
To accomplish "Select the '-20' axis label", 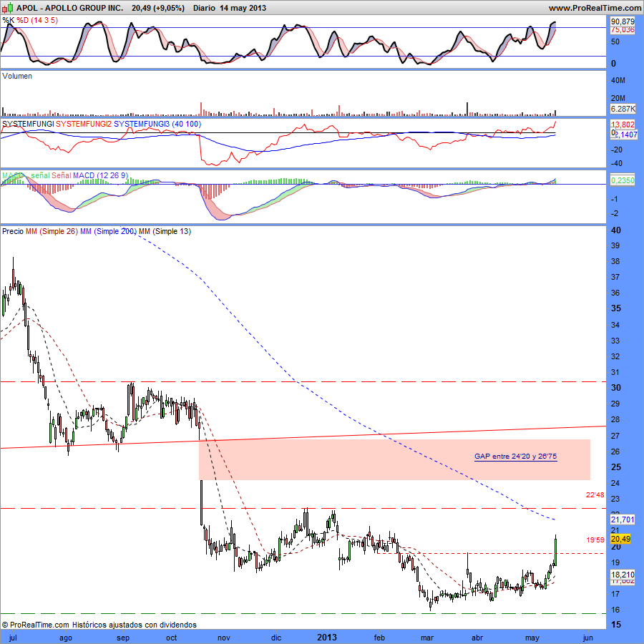I will [617, 150].
